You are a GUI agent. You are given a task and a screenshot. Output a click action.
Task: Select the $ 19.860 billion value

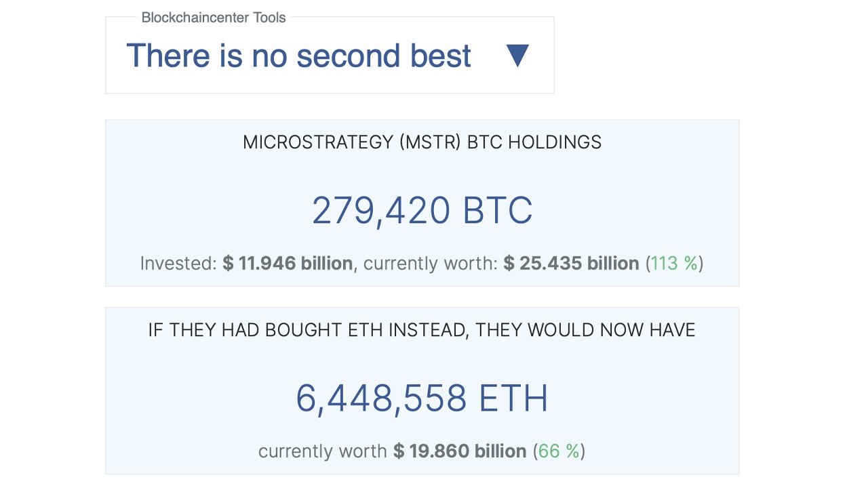click(460, 451)
